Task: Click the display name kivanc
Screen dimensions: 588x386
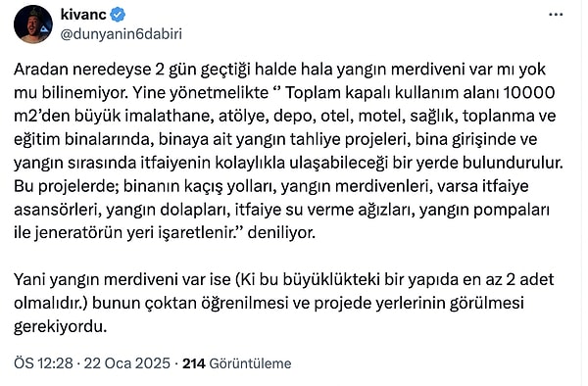Action: pos(83,15)
